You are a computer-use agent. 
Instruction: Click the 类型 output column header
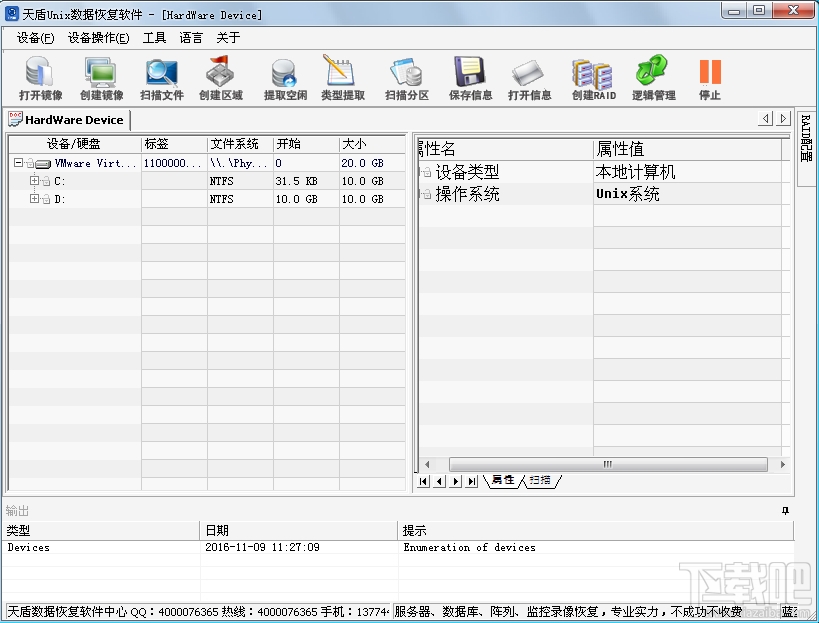101,531
